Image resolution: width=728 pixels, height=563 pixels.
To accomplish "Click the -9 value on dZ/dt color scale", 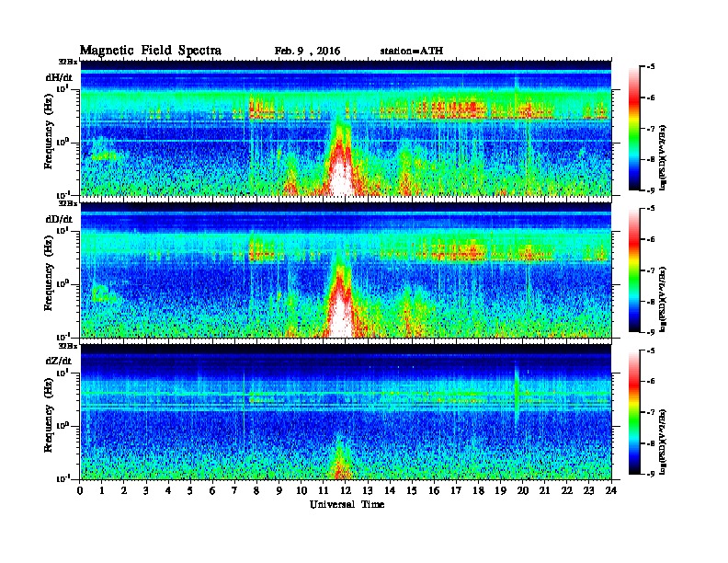I will tap(651, 474).
